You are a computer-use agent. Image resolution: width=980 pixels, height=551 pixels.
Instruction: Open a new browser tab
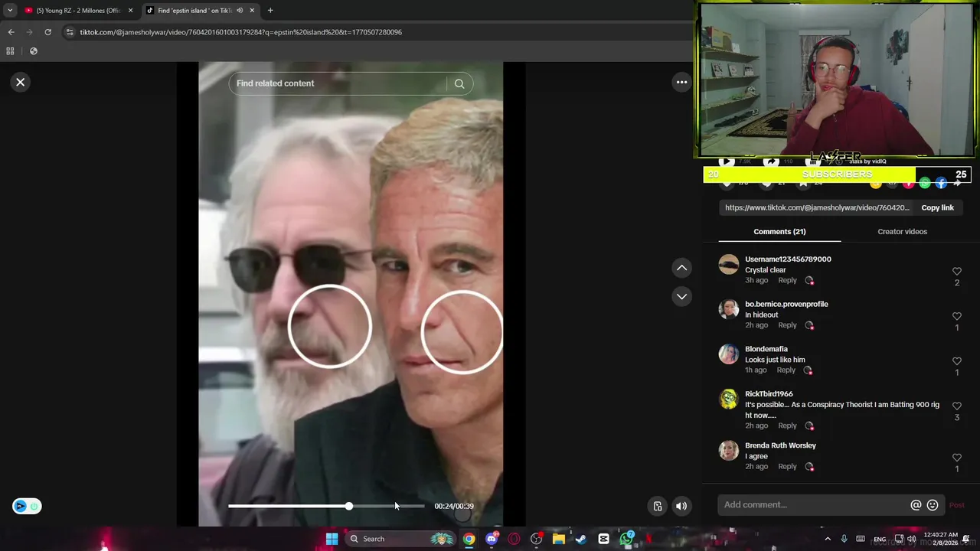[270, 11]
